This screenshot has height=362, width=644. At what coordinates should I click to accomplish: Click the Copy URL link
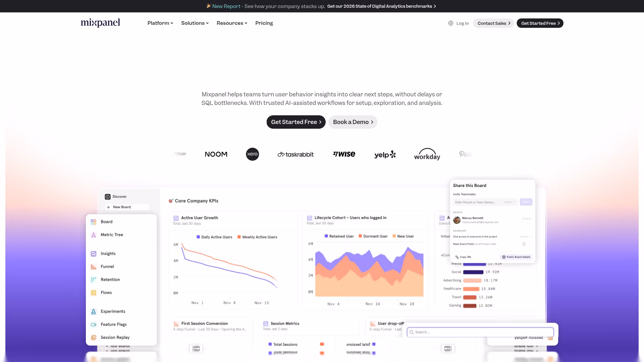click(x=463, y=257)
